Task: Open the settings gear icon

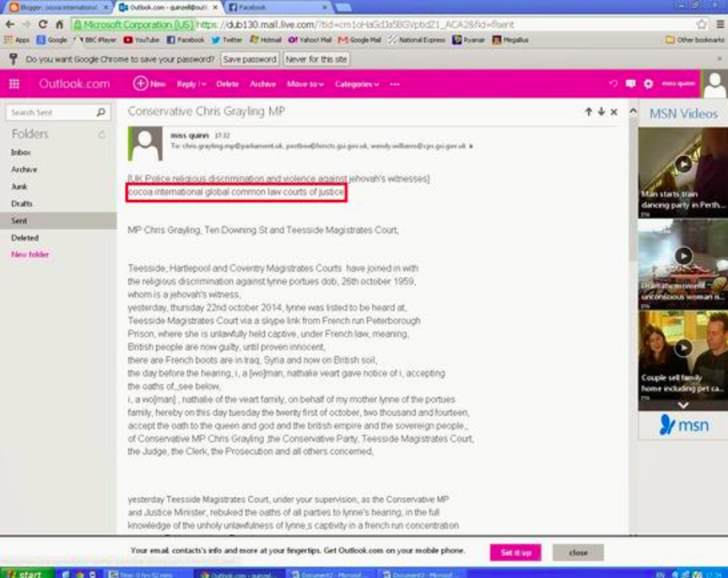Action: click(648, 84)
